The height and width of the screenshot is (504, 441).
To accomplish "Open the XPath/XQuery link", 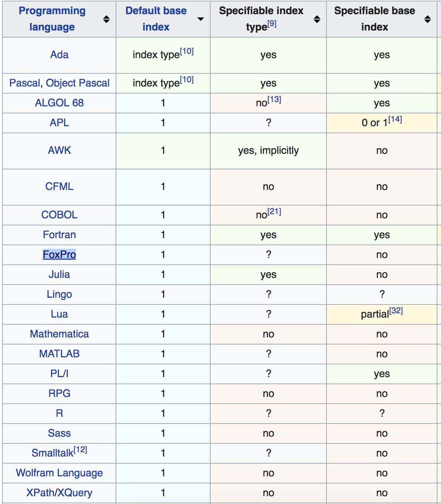I will [59, 493].
